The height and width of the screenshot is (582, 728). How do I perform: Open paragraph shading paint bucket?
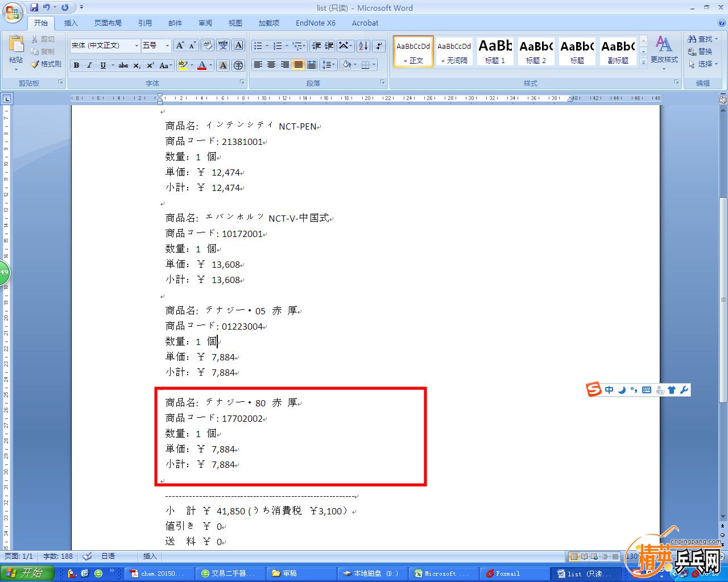pos(348,65)
